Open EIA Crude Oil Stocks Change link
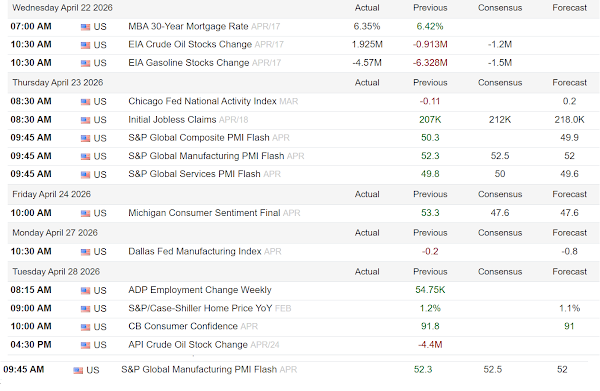This screenshot has height=391, width=600. pos(190,44)
